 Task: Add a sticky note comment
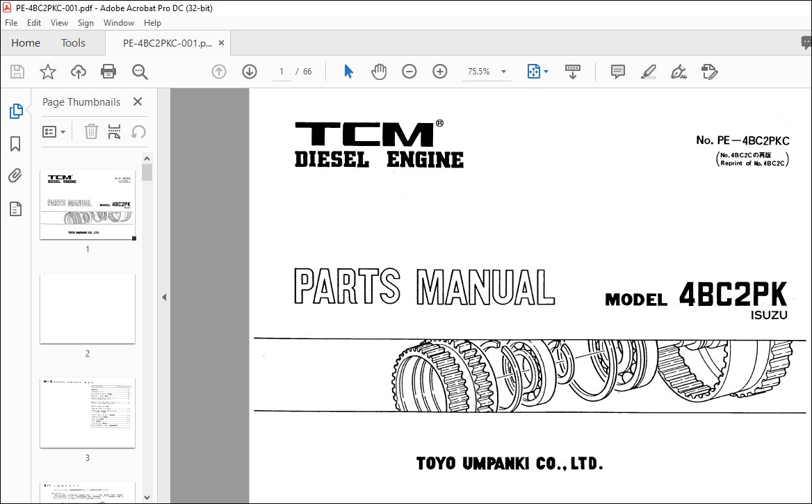pos(618,72)
